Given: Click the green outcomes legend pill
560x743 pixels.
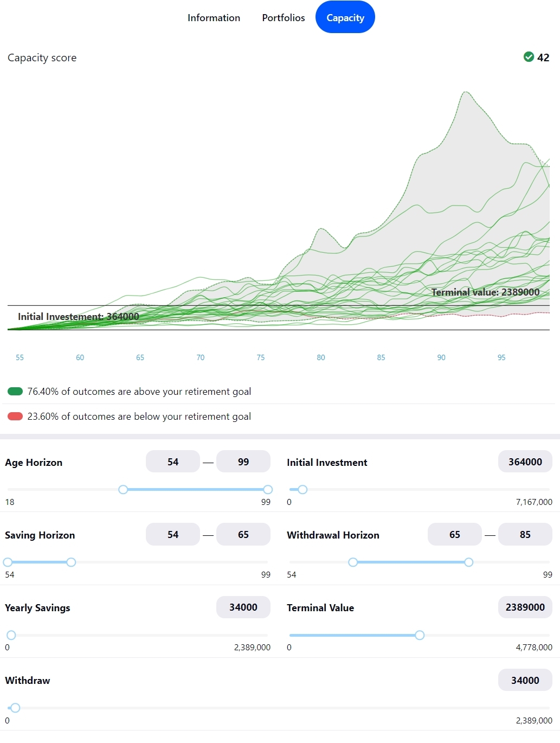Looking at the screenshot, I should tap(15, 392).
